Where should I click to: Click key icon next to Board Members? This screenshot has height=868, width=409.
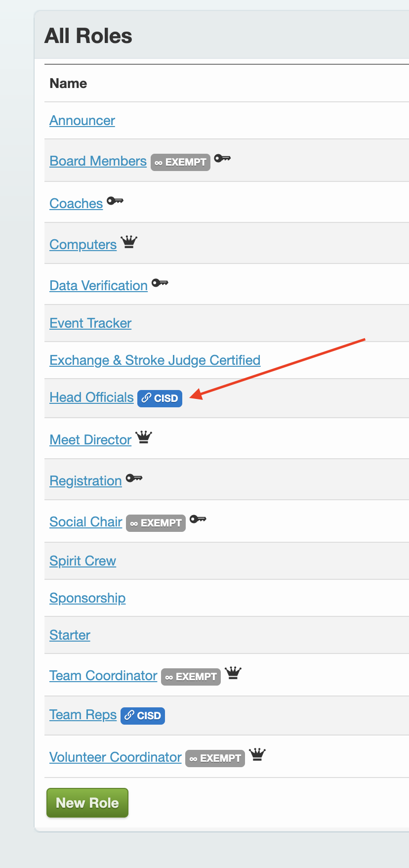click(x=222, y=159)
